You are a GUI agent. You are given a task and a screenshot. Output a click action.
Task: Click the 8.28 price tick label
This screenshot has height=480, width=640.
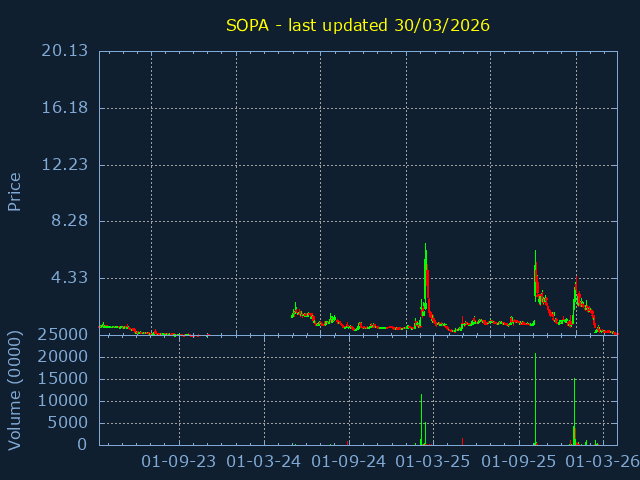(x=70, y=221)
